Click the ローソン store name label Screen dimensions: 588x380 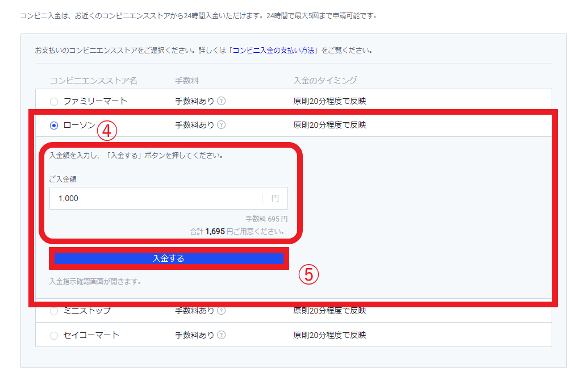click(x=79, y=125)
